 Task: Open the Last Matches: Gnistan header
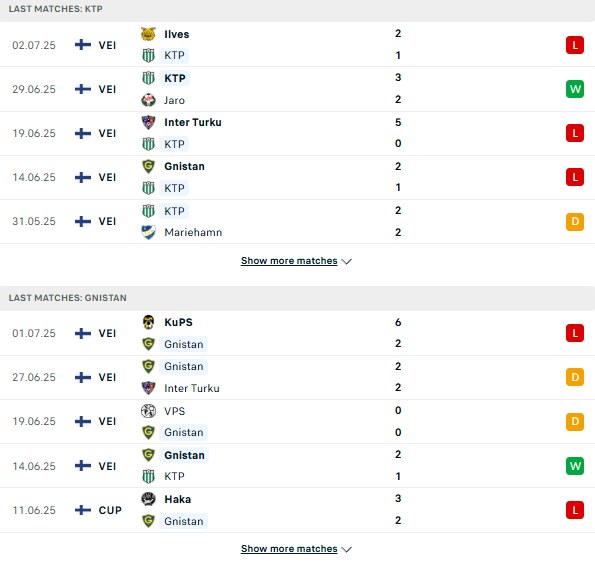68,298
